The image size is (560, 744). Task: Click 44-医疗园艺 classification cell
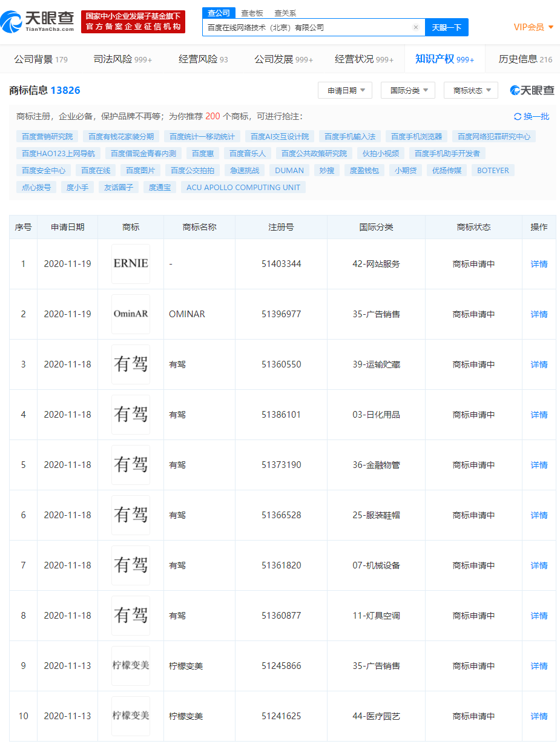click(376, 716)
